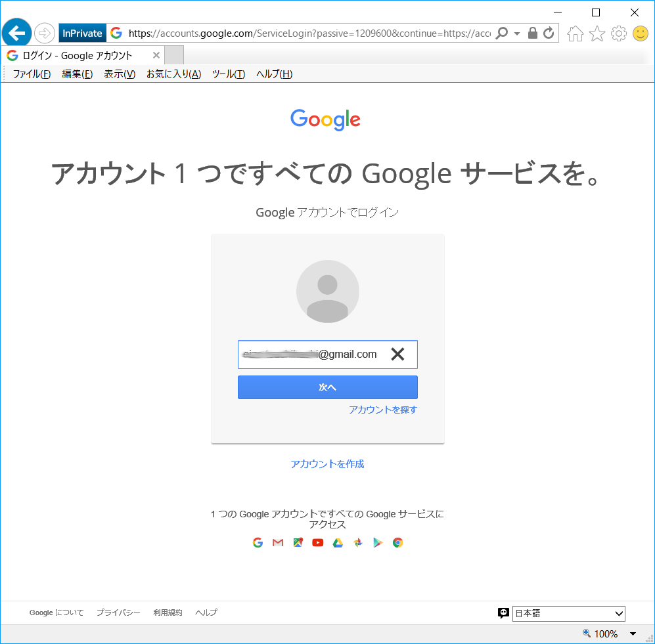Open the ヘルプ(H) menu

[274, 74]
